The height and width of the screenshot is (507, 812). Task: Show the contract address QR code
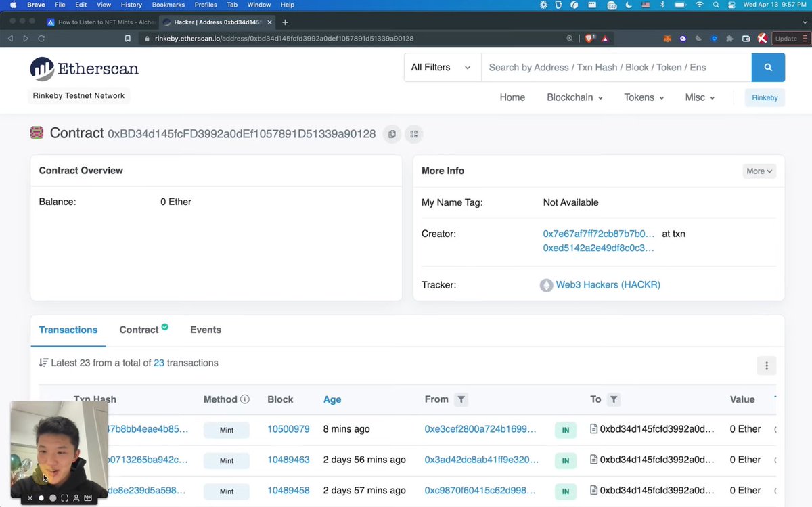414,134
